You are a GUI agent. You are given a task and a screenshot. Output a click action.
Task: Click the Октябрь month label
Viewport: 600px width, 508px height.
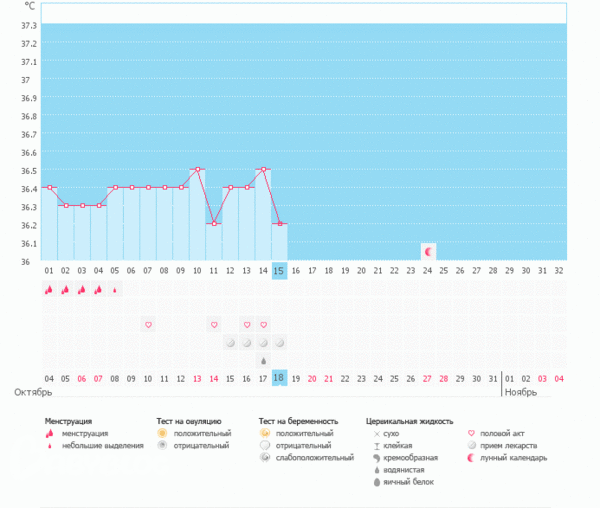point(32,392)
